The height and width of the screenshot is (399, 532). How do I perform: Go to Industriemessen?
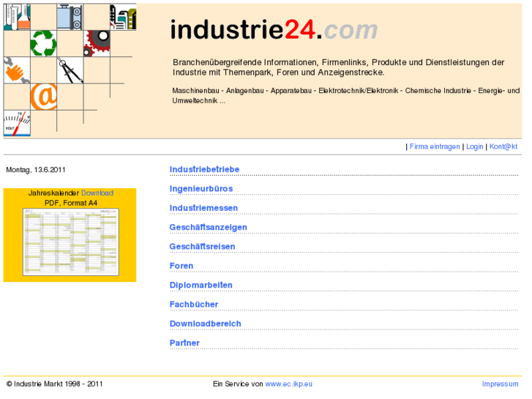[x=203, y=208]
